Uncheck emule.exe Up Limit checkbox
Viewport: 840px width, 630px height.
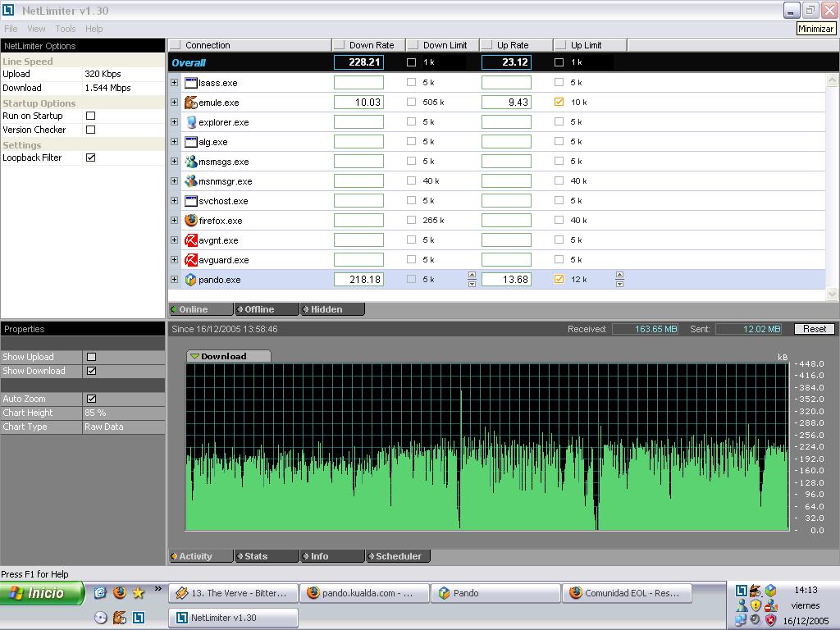(559, 102)
